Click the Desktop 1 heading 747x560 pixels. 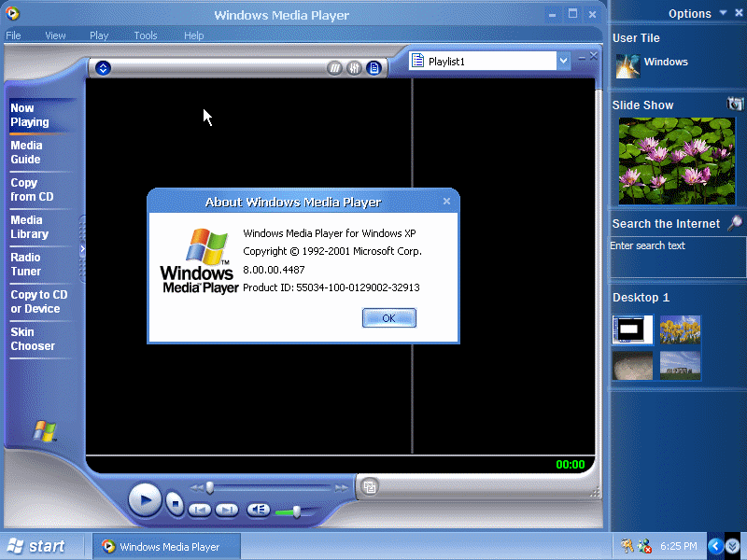coord(641,298)
